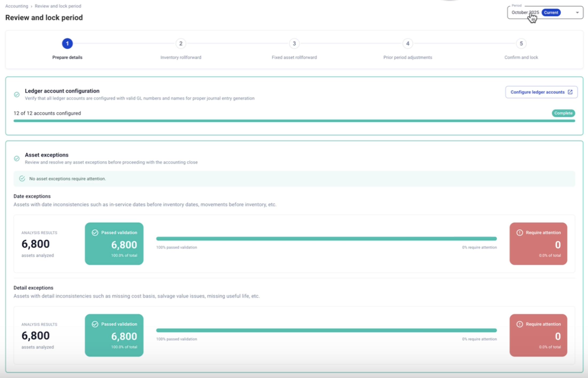
Task: Open the Period dropdown
Action: point(577,12)
